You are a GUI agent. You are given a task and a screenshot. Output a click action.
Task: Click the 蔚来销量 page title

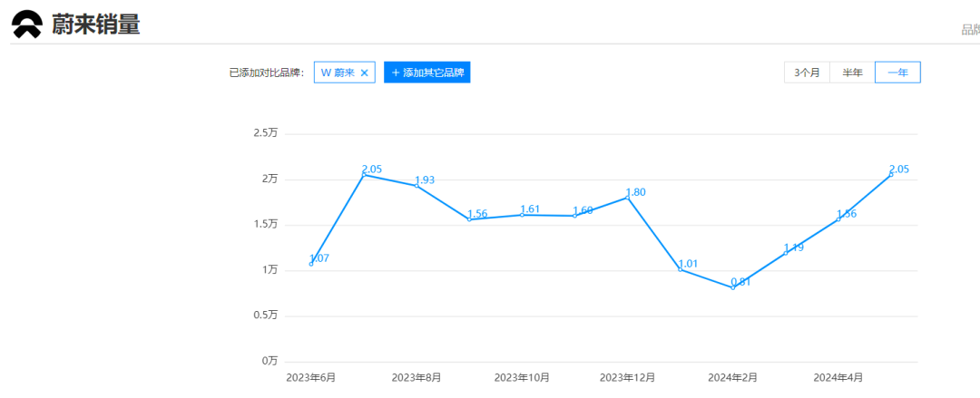(x=95, y=25)
